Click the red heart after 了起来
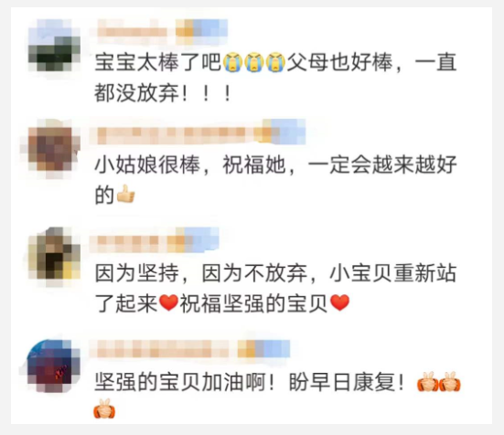Viewport: 504px width, 435px height. pyautogui.click(x=168, y=302)
